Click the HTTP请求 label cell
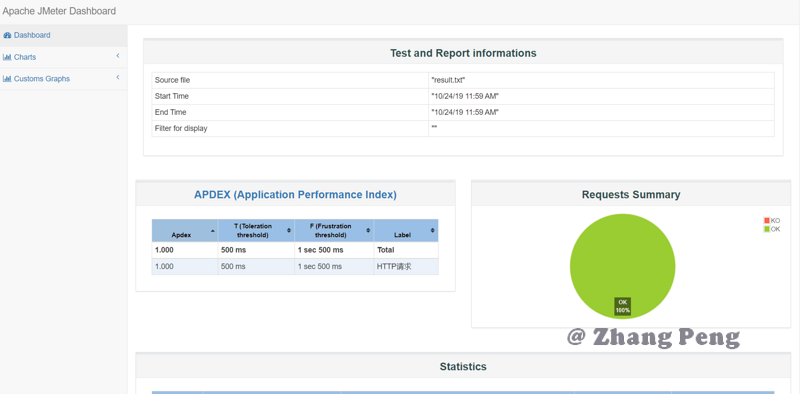 pos(406,266)
